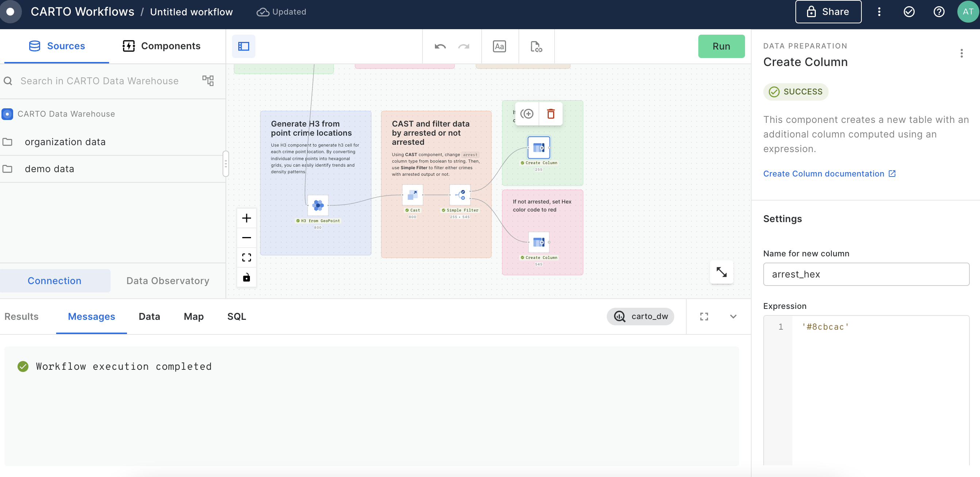Screen dimensions: 980x477
Task: Select the Connection tab
Action: 54,281
